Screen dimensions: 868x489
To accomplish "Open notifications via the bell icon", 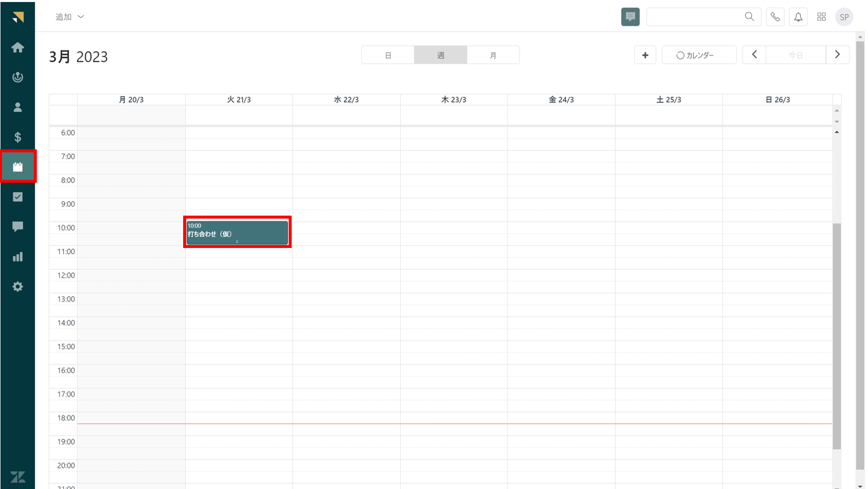I will coord(798,16).
